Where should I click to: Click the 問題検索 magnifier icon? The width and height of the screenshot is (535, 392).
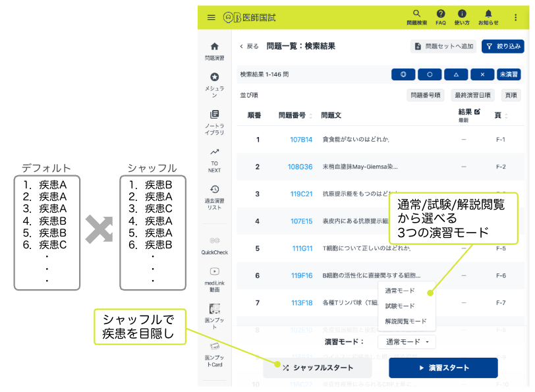point(416,14)
